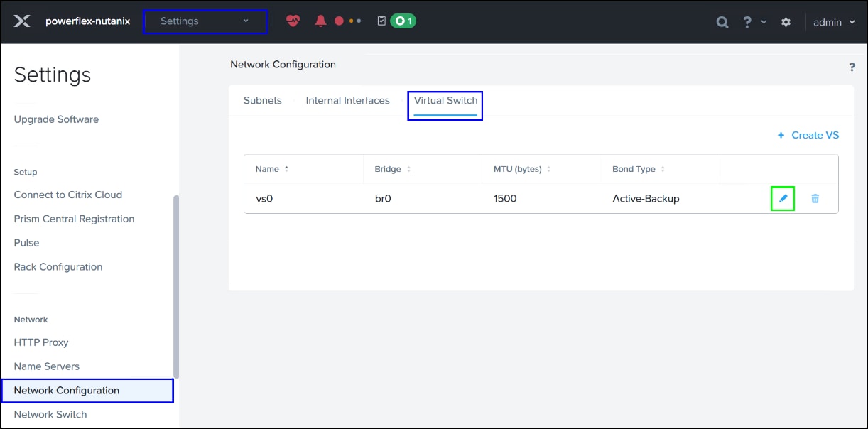Click the Active-Backup bond type cell
The image size is (868, 429).
pos(646,198)
